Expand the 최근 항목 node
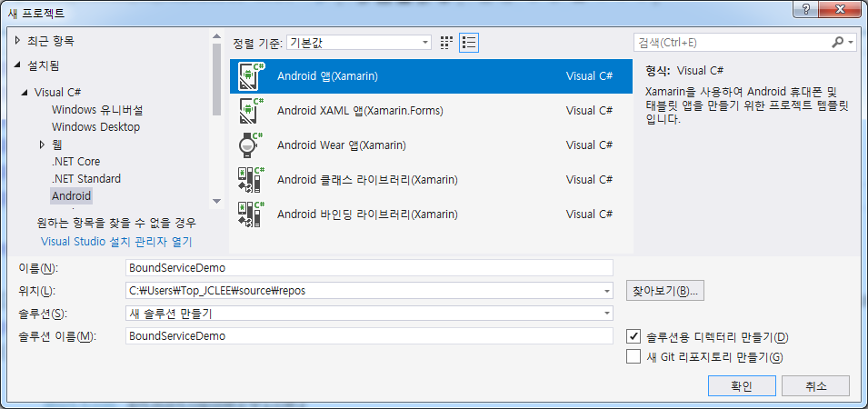This screenshot has height=409, width=868. click(x=17, y=40)
